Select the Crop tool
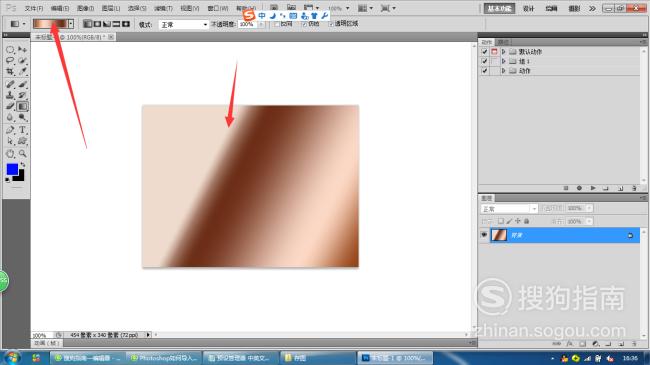The height and width of the screenshot is (365, 650). coord(10,71)
